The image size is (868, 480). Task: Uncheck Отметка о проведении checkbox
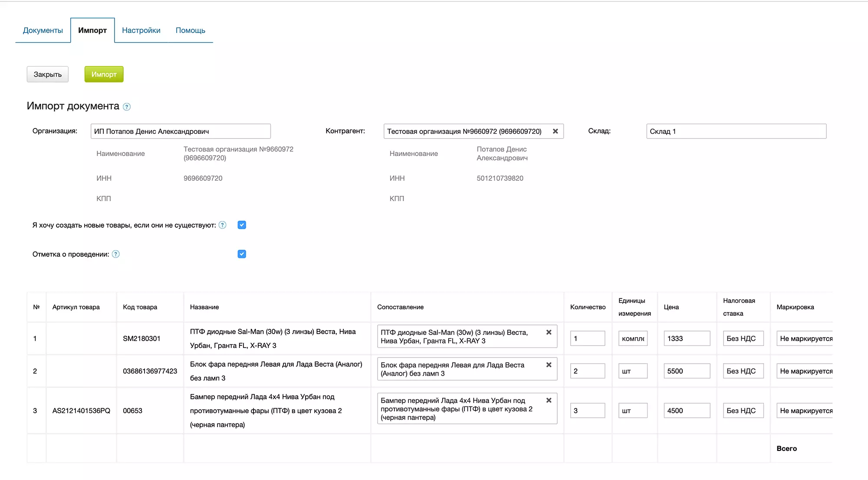[242, 254]
